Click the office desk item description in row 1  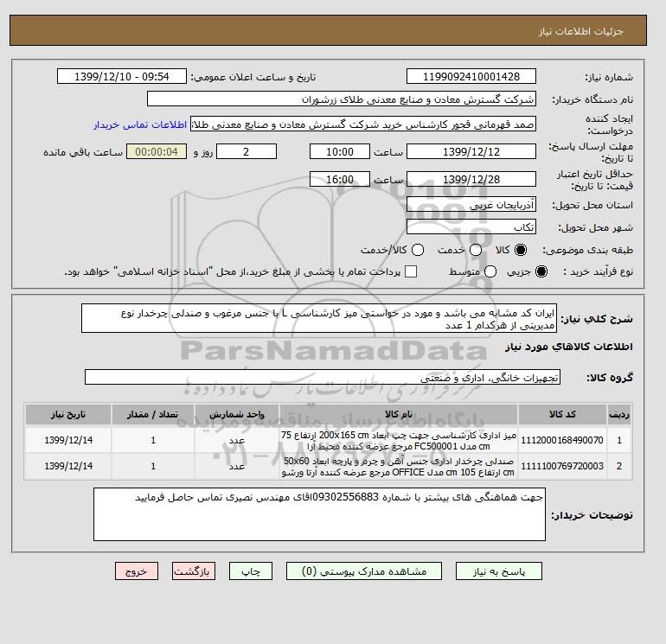[399, 441]
